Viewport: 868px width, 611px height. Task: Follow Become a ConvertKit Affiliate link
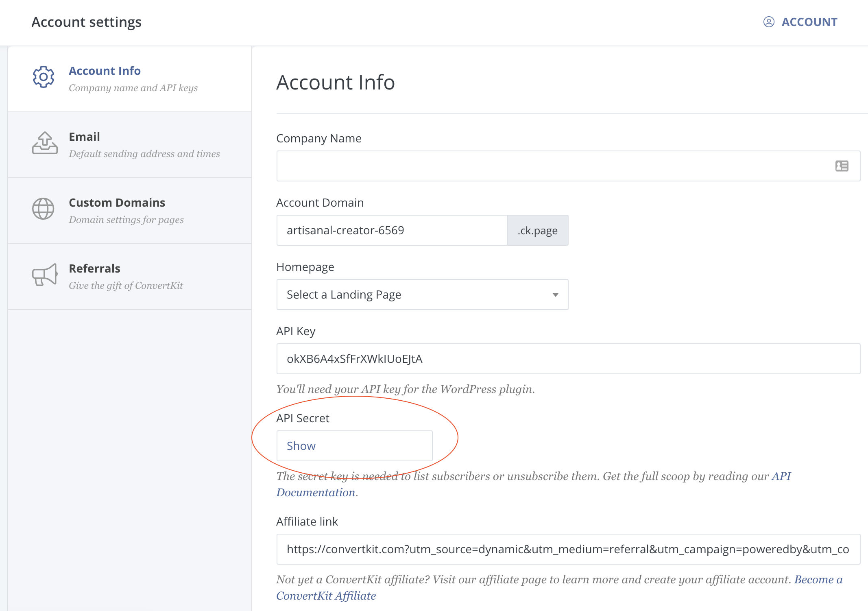559,587
